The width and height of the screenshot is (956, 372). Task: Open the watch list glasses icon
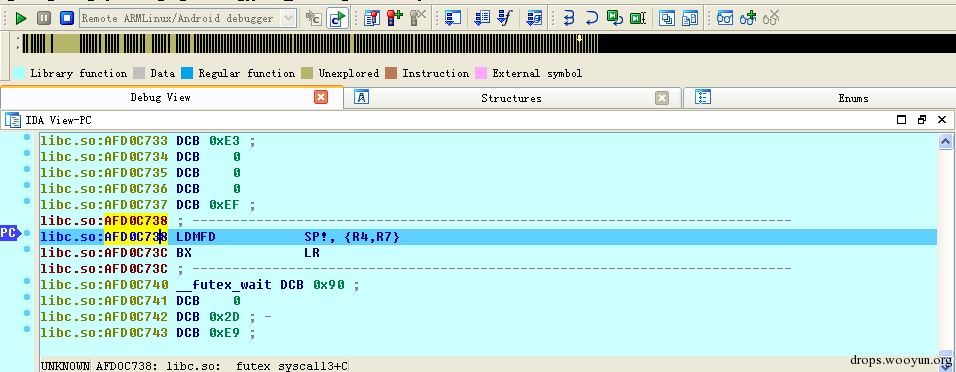[x=725, y=18]
